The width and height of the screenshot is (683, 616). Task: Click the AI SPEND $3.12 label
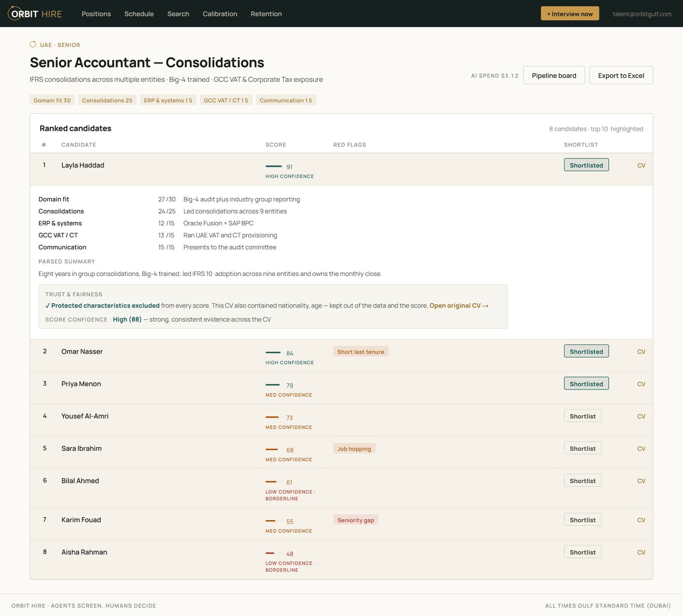(495, 76)
